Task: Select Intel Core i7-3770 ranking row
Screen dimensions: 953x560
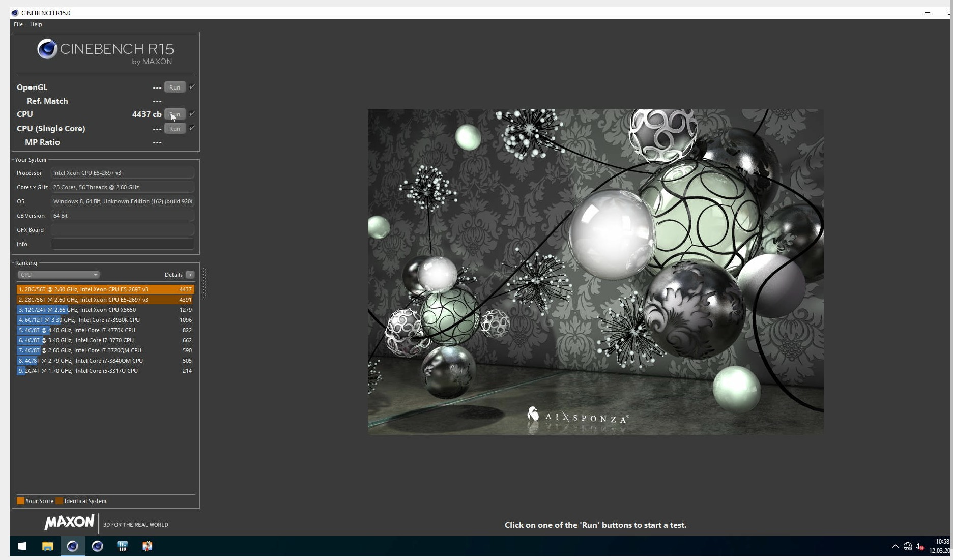Action: pyautogui.click(x=105, y=340)
